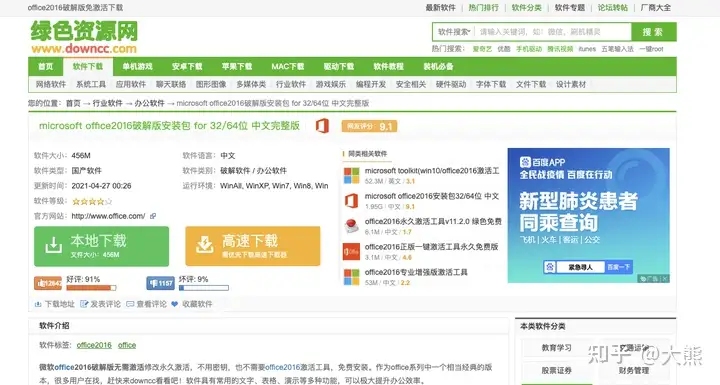Click the 绿色资源网 site logo
The height and width of the screenshot is (385, 720).
[x=84, y=38]
